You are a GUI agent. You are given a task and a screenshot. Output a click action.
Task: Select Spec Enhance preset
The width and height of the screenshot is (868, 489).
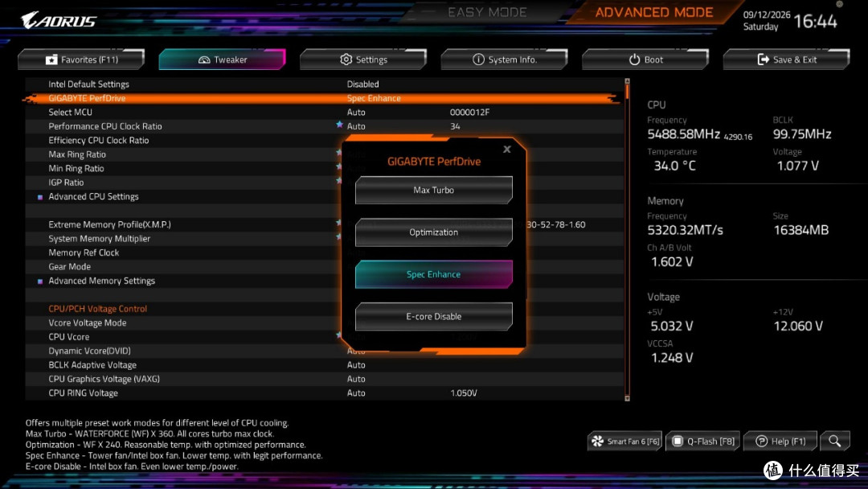click(433, 274)
